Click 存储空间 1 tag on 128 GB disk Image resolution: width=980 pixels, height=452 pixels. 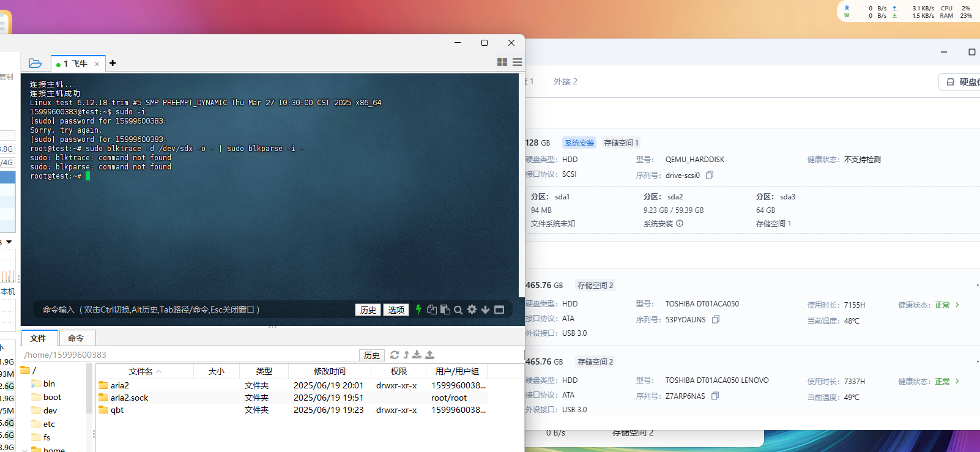[621, 143]
